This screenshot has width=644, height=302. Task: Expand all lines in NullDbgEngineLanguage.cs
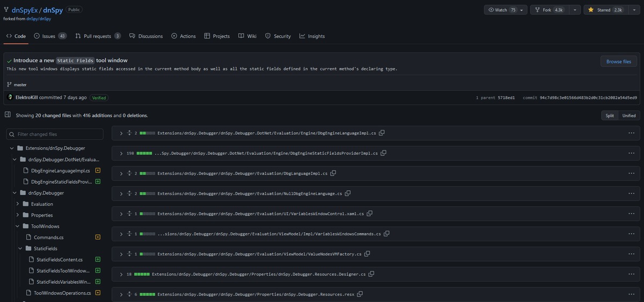tap(129, 193)
